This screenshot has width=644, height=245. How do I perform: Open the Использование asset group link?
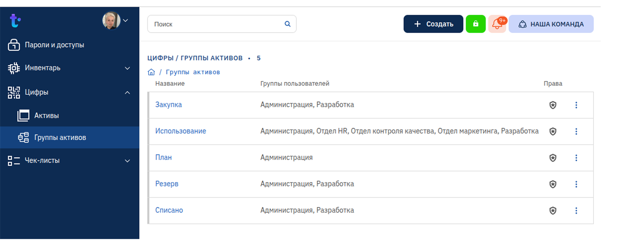tap(181, 131)
